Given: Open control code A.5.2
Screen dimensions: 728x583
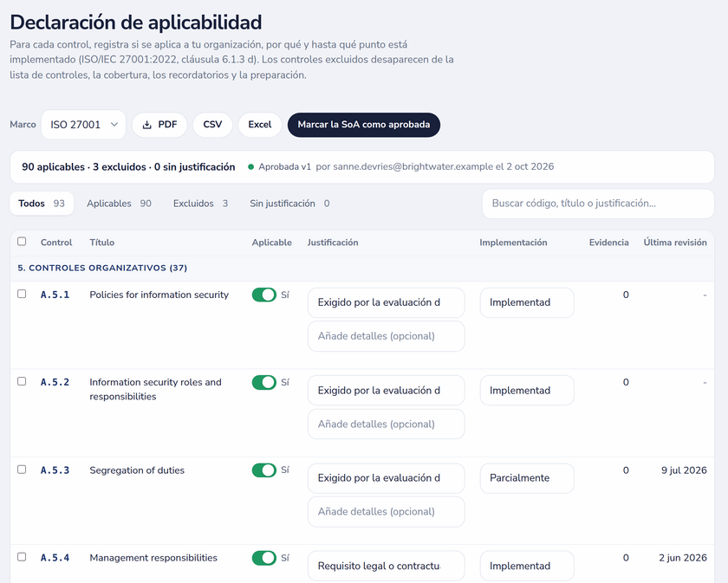Looking at the screenshot, I should click(55, 383).
